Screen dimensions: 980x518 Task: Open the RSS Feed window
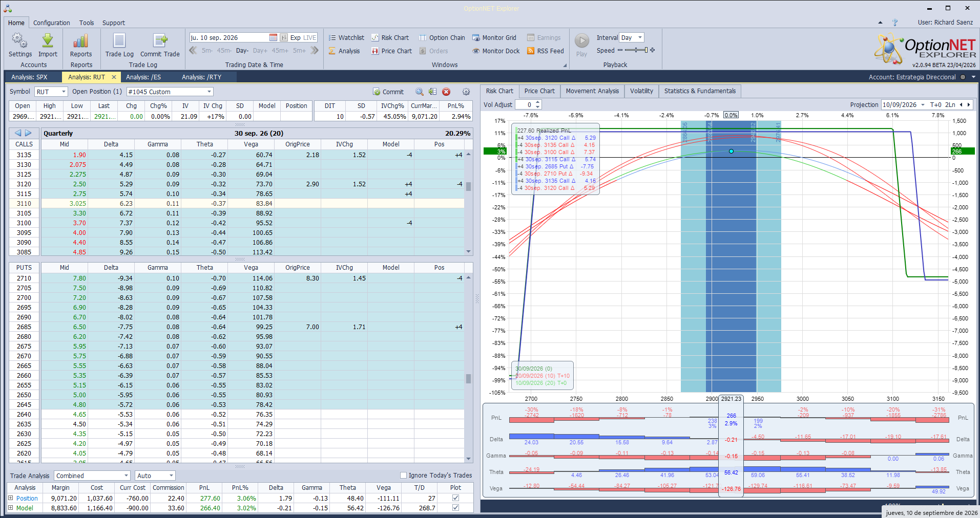[x=545, y=51]
